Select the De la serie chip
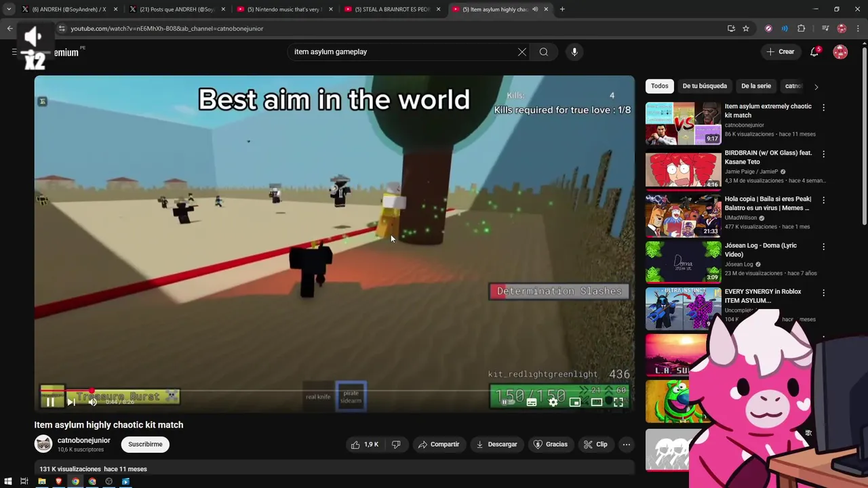 point(756,86)
